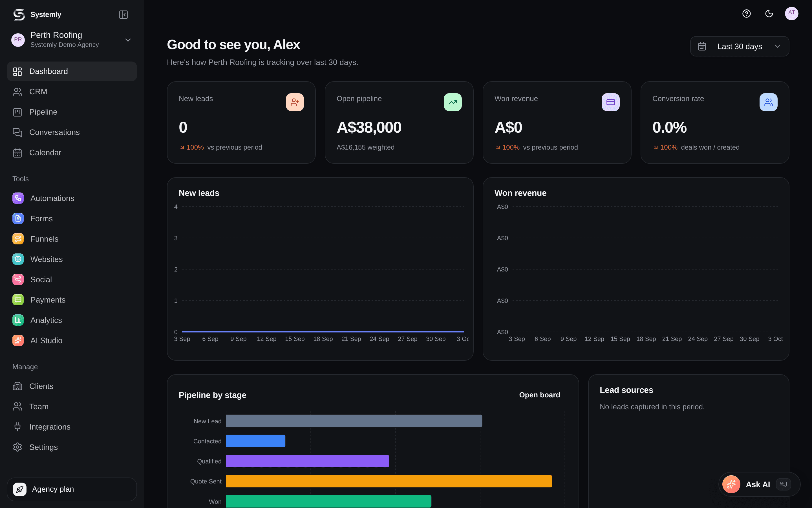Navigate to Pipeline in sidebar
The height and width of the screenshot is (508, 812).
point(72,112)
